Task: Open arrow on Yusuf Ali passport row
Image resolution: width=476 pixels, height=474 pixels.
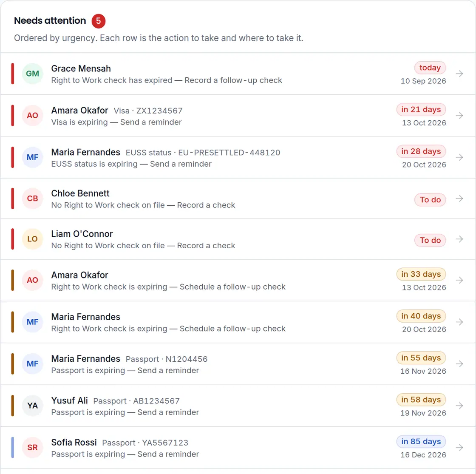Action: [x=459, y=406]
